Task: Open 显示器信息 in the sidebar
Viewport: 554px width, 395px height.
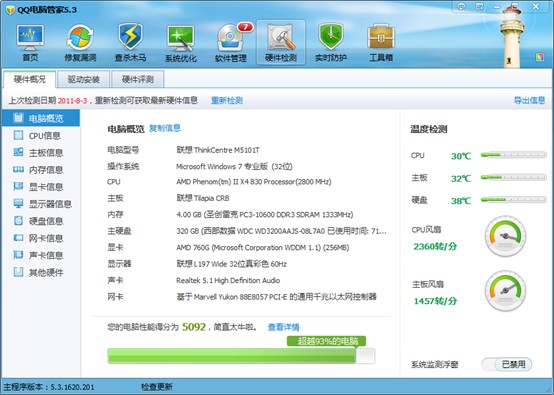Action: (41, 204)
